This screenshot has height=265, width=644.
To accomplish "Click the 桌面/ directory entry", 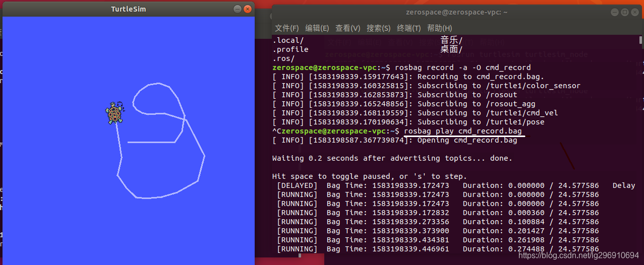I will [451, 49].
